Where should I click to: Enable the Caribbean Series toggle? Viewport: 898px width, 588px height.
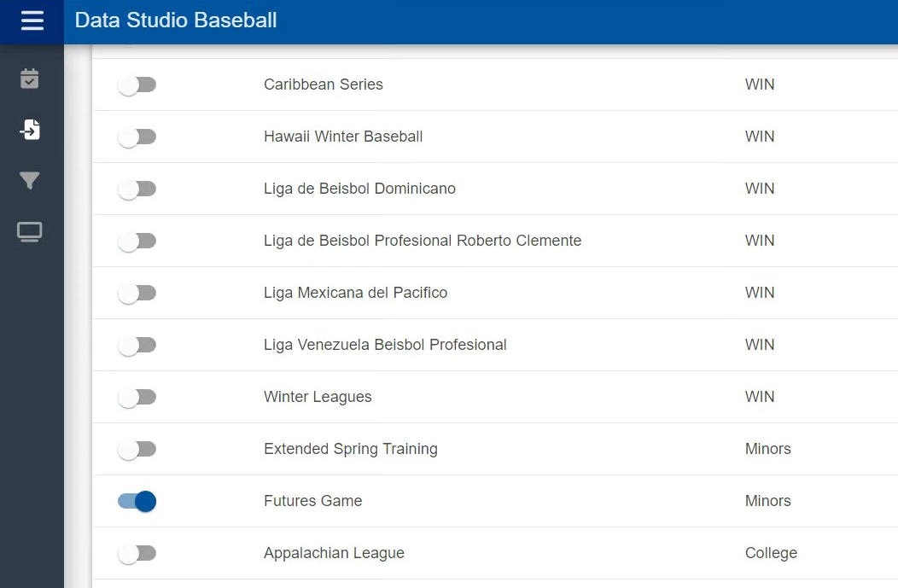137,84
